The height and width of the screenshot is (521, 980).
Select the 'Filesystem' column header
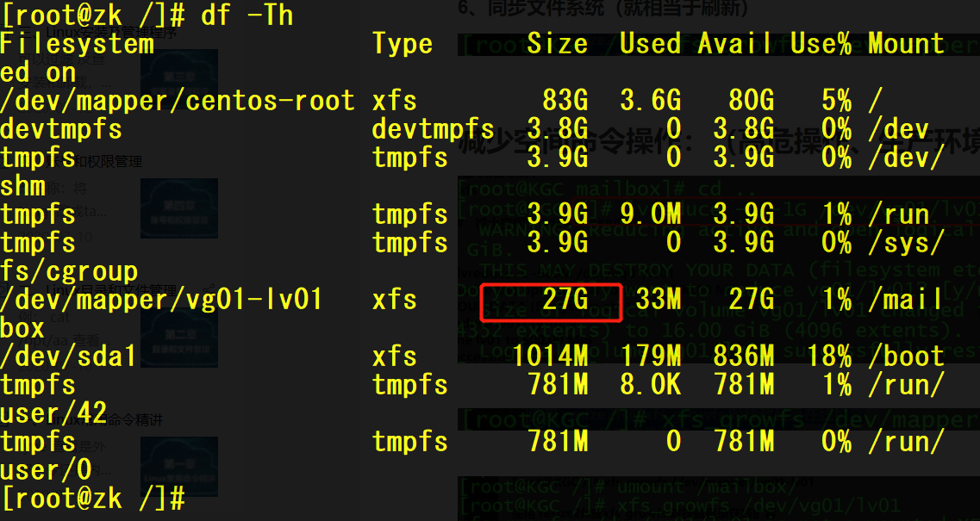click(77, 44)
